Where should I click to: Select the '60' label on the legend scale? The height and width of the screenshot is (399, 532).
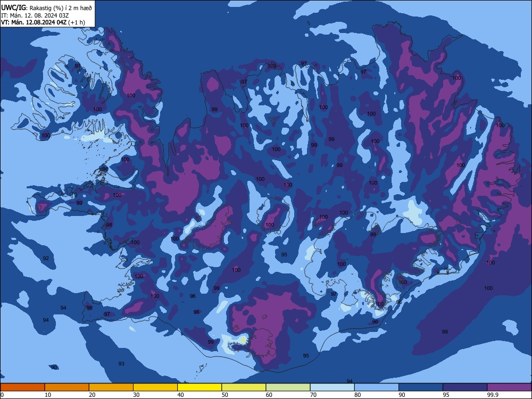pyautogui.click(x=269, y=395)
